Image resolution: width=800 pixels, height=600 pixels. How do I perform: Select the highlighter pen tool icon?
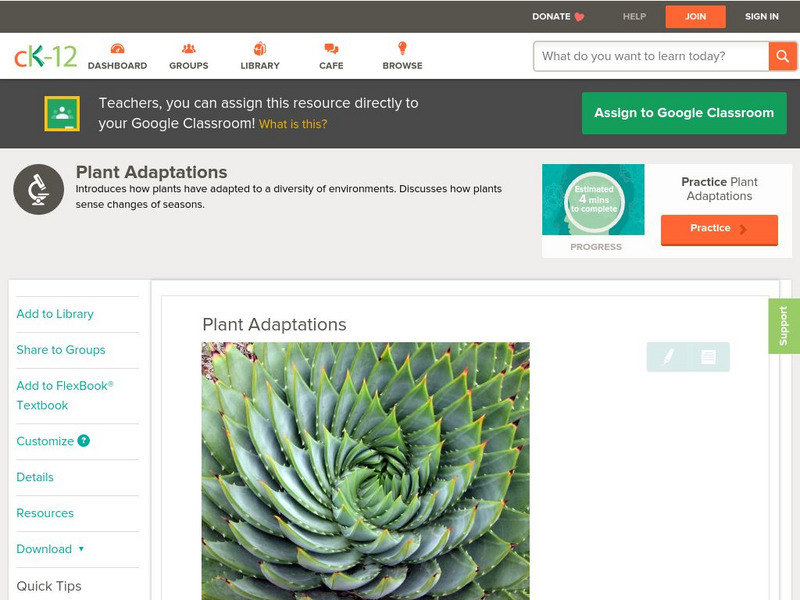tap(668, 356)
